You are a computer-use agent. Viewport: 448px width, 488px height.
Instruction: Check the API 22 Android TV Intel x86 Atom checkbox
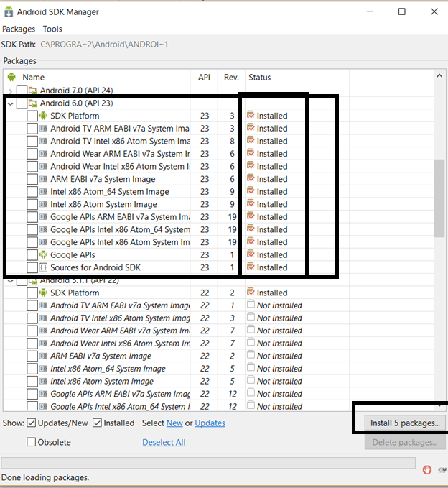[32, 318]
